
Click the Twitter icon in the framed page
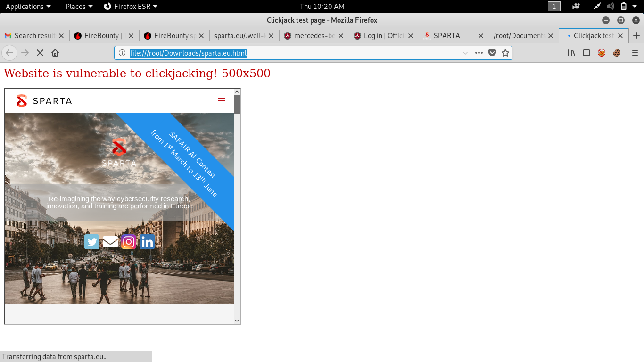[x=92, y=242]
